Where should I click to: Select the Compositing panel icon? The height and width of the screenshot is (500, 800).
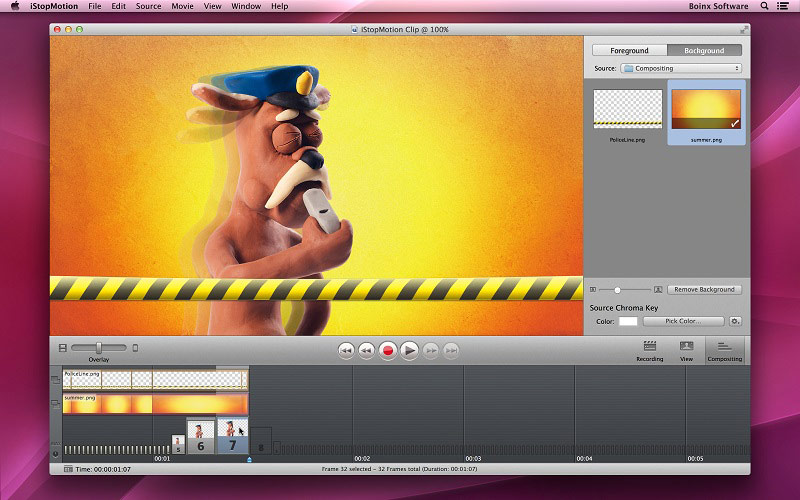click(x=724, y=351)
